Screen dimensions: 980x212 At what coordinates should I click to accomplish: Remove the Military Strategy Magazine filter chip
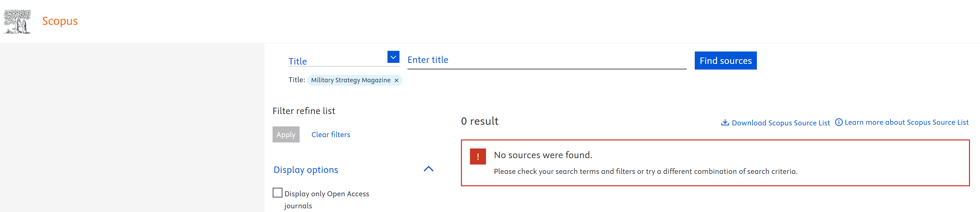396,80
